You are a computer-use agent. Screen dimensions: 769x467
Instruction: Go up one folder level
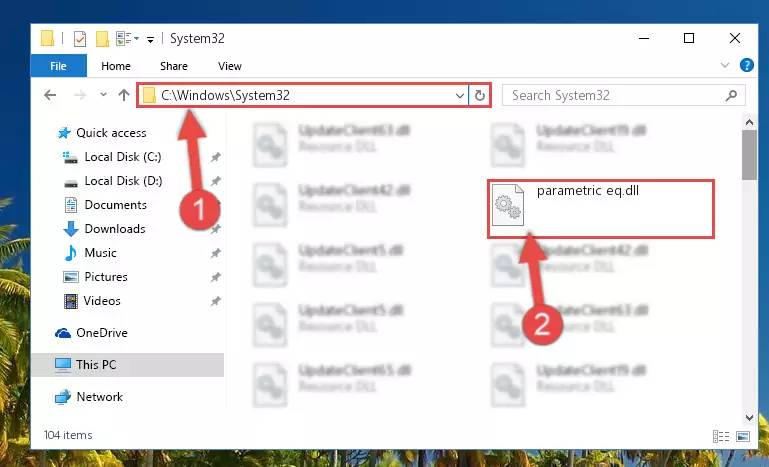click(124, 95)
